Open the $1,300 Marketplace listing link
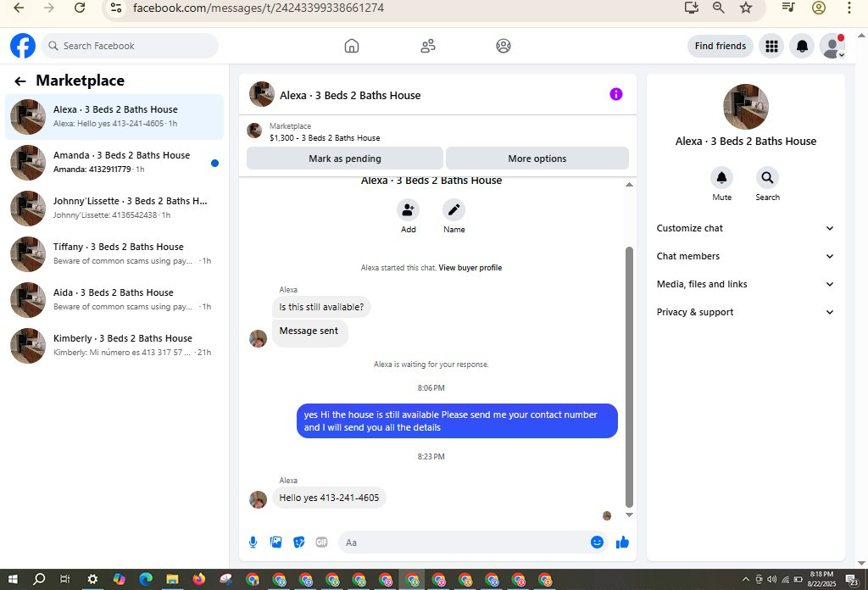Image resolution: width=868 pixels, height=590 pixels. pyautogui.click(x=325, y=138)
